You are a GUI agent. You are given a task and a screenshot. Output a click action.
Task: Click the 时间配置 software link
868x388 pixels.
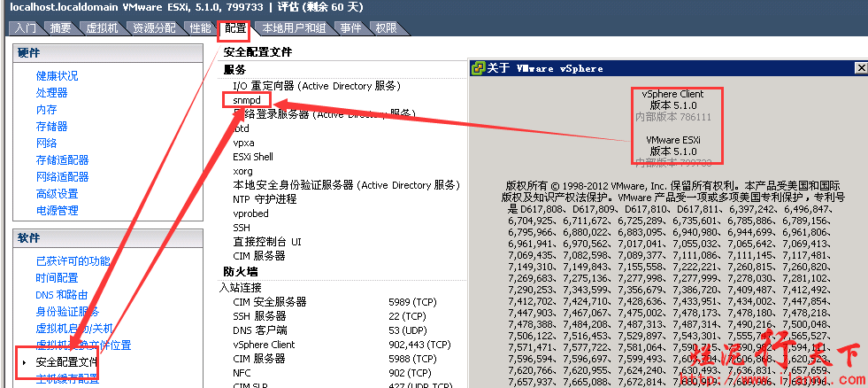coord(57,278)
